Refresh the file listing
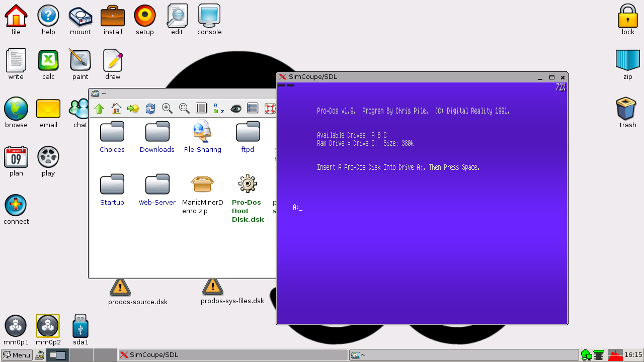644x362 pixels. point(150,108)
